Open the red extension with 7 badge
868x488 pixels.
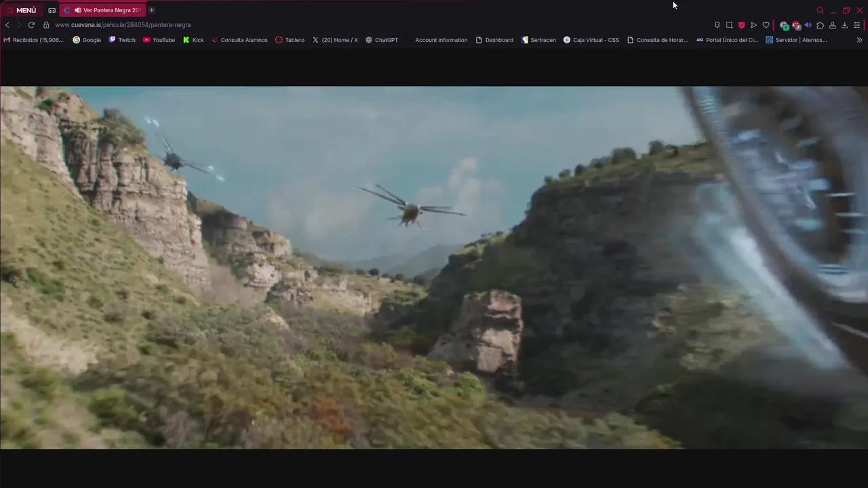pyautogui.click(x=796, y=26)
